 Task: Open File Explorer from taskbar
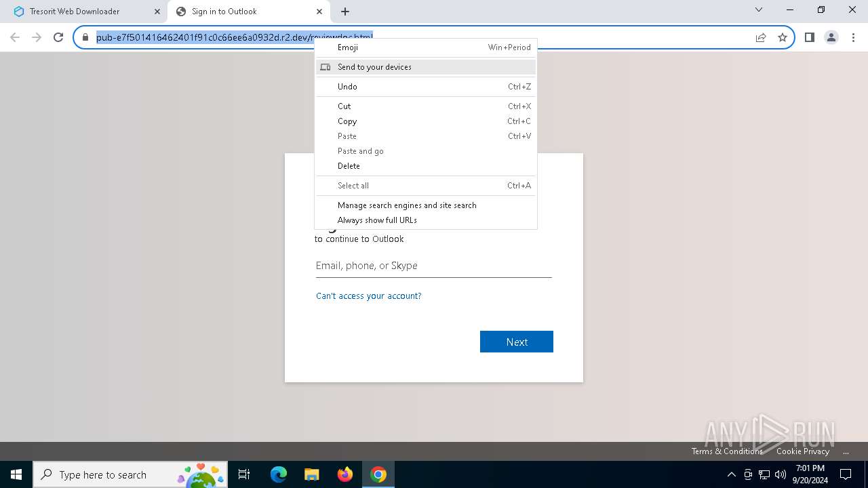311,474
